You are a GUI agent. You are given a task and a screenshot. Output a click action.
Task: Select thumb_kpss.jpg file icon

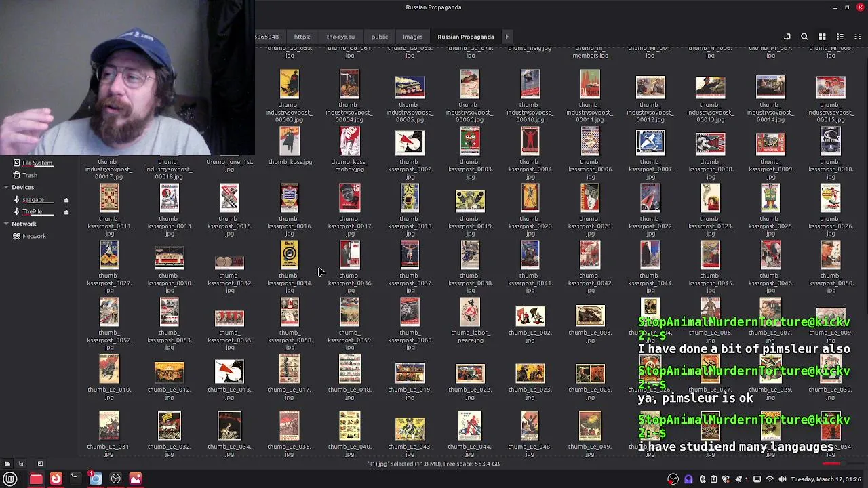[290, 141]
